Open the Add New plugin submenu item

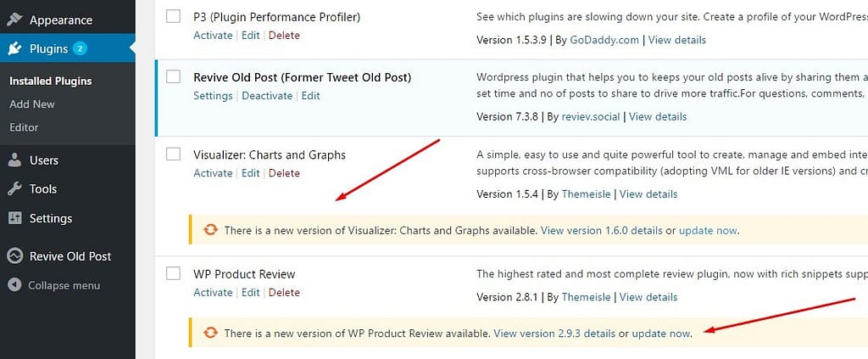click(32, 104)
